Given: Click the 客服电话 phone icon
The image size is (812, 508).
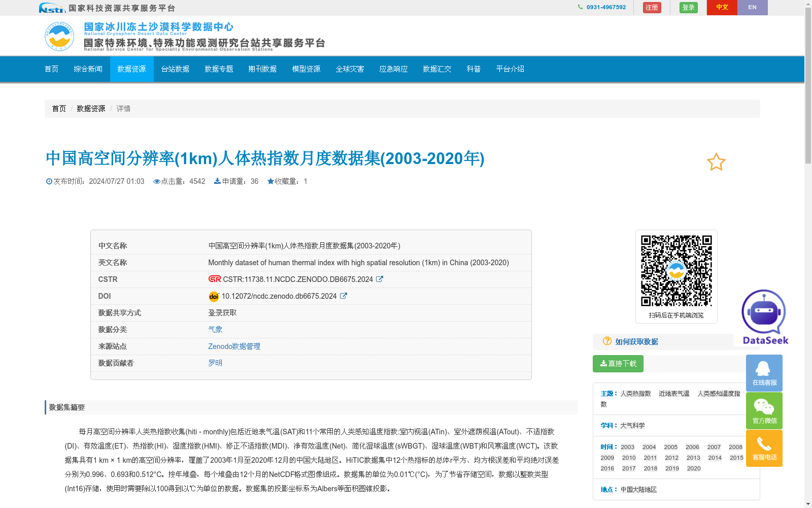Looking at the screenshot, I should point(764,448).
